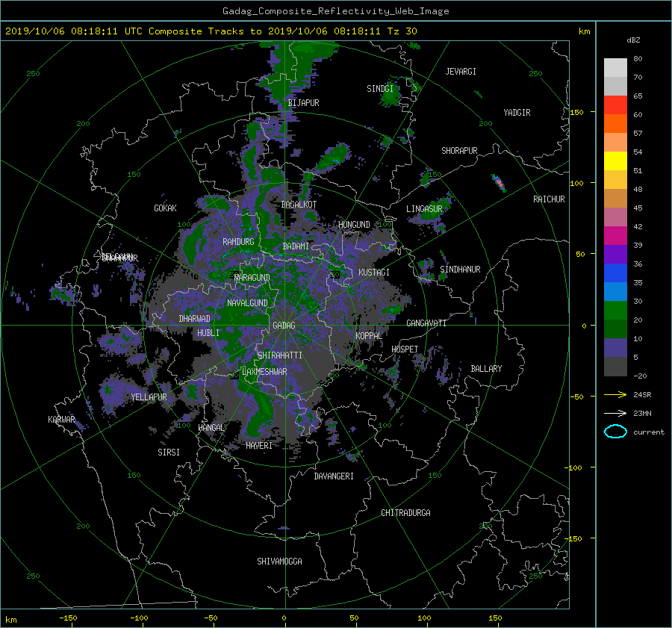This screenshot has height=628, width=672.
Task: Click the DAVANGERI city label
Action: [x=334, y=476]
